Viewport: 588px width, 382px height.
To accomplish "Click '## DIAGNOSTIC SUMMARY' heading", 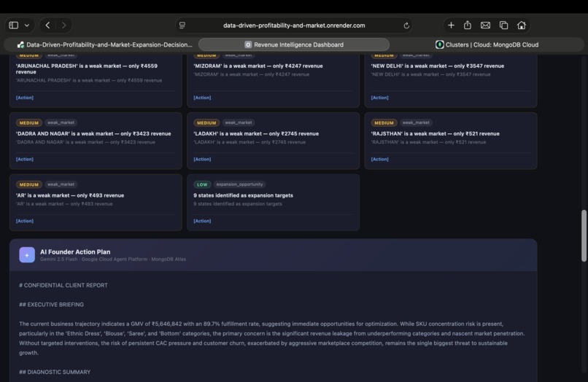I will 55,372.
